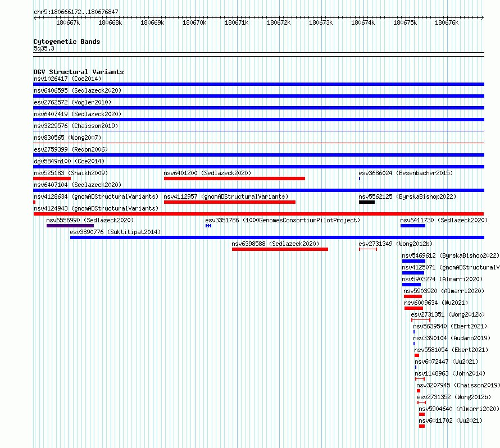Click the nsv830565 (Wong2007) label

(67, 138)
